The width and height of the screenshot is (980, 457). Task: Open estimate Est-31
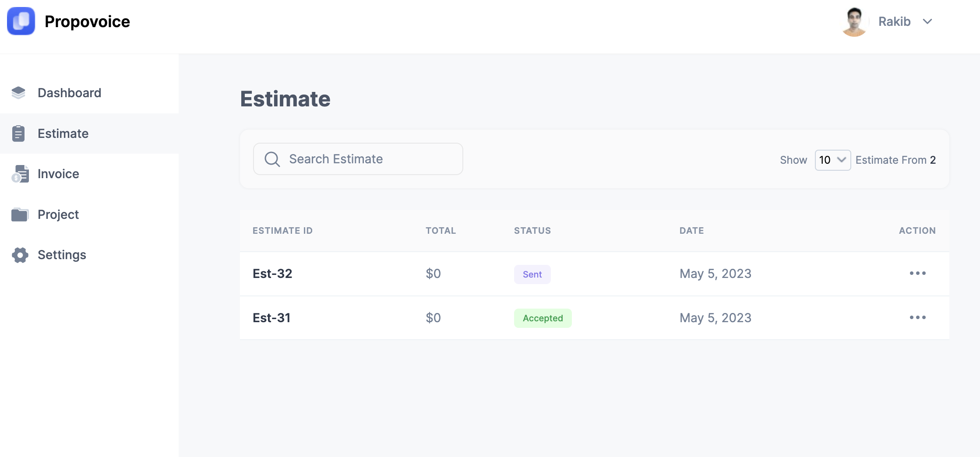[271, 318]
